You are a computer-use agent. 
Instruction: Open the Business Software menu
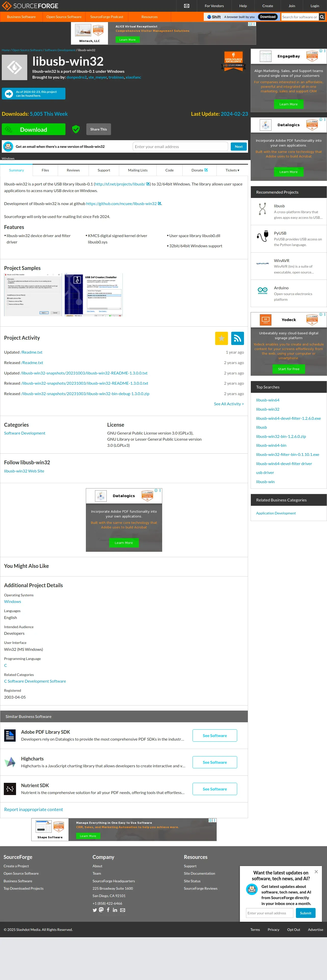21,17
